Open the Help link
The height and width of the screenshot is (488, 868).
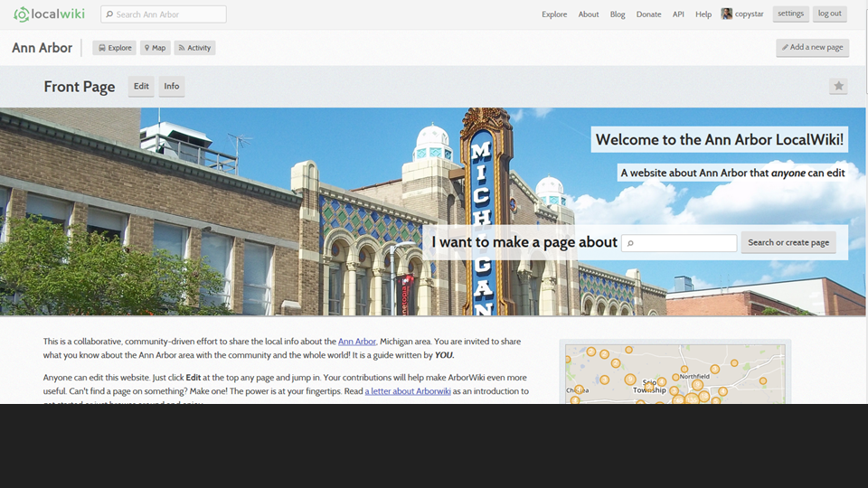click(x=703, y=14)
